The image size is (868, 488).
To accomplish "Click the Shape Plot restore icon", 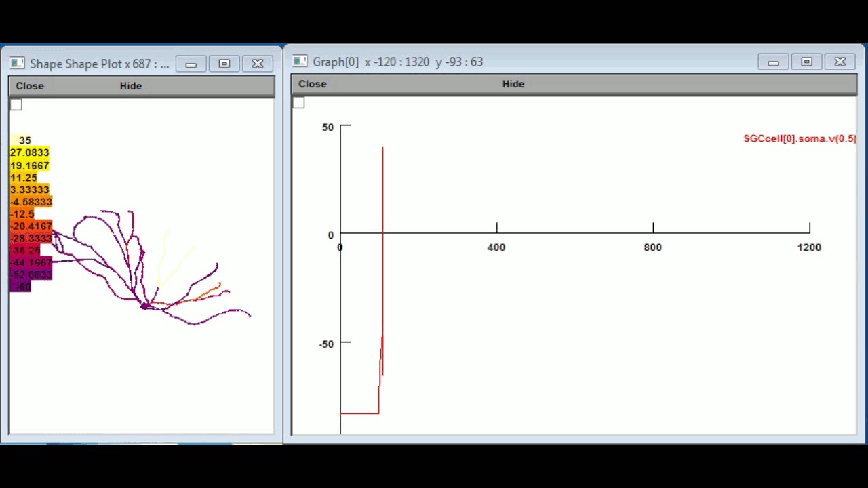I will tap(224, 64).
